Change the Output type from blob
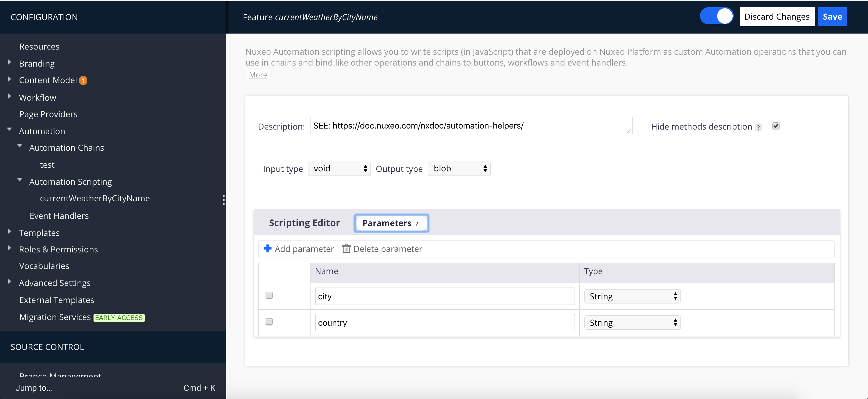868x399 pixels. (x=459, y=168)
